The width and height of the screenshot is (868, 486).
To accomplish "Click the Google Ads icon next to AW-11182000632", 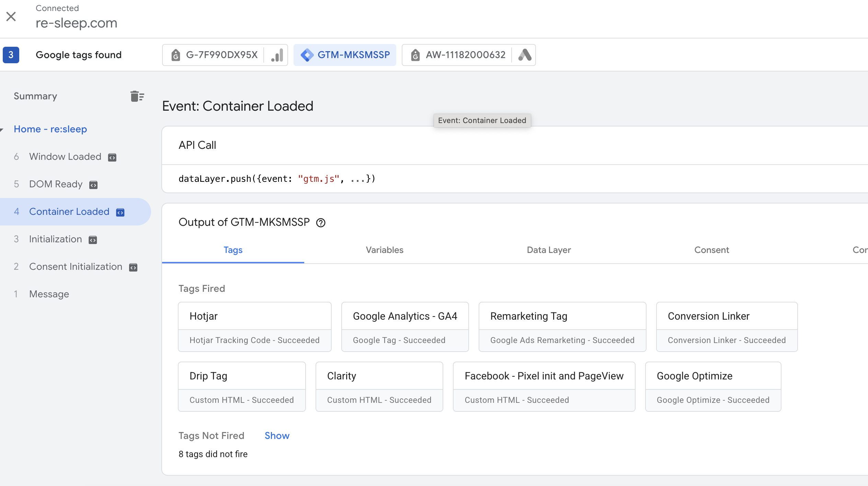I will click(x=525, y=55).
